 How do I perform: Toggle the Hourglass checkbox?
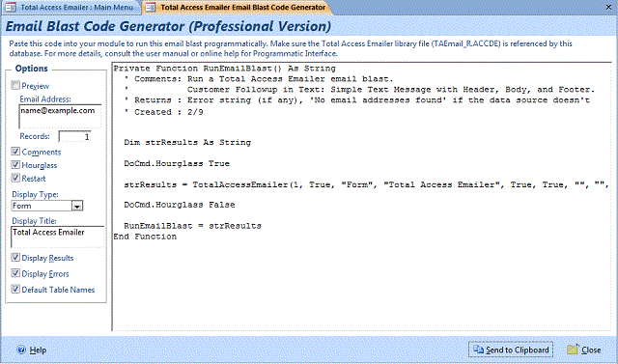point(15,165)
